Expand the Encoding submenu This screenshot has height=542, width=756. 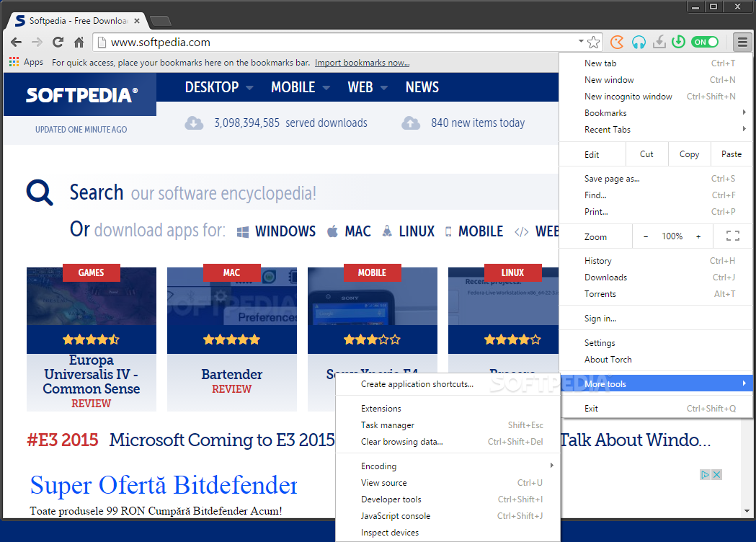(448, 466)
